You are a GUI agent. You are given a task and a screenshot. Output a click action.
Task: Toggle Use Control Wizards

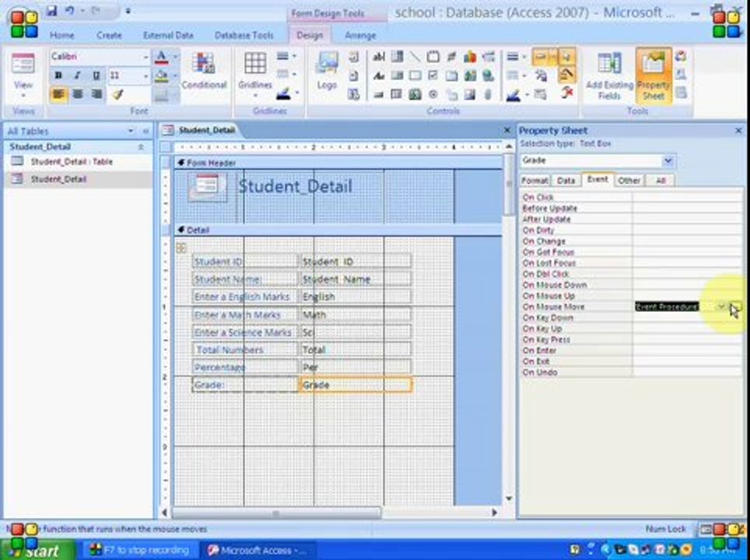567,74
